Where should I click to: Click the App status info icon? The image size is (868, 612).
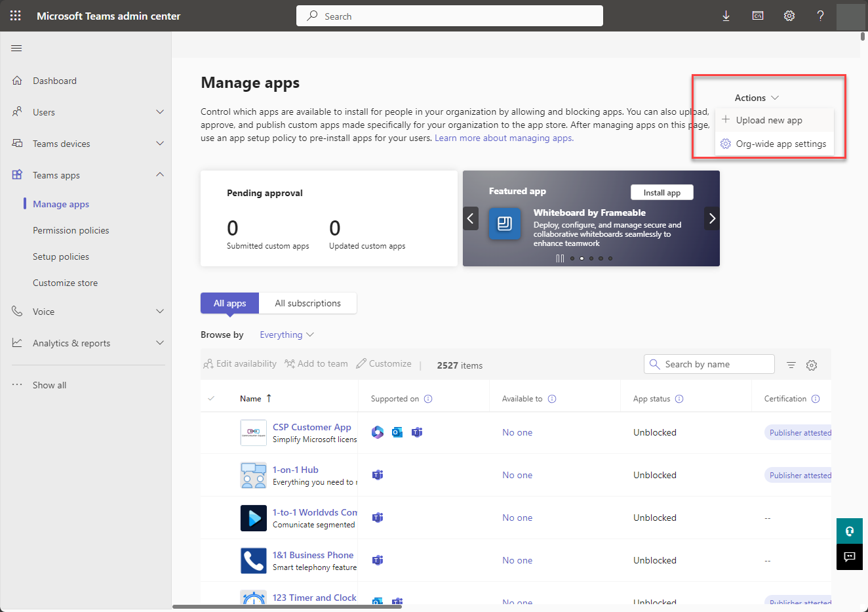(679, 399)
